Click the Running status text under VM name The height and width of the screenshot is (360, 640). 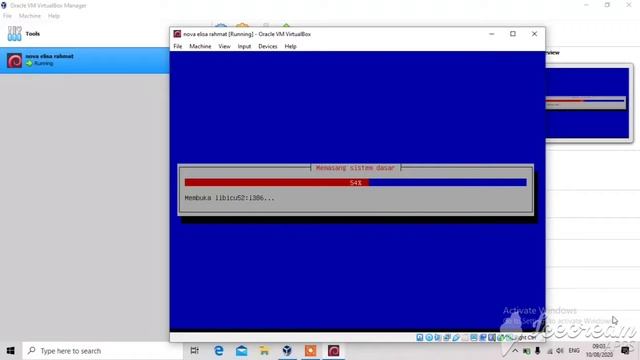click(x=44, y=64)
